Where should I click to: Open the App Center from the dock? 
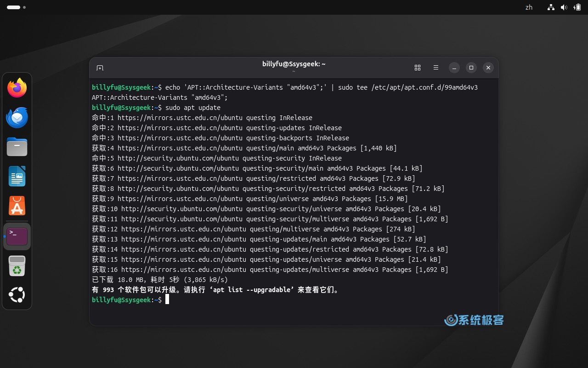(x=17, y=206)
